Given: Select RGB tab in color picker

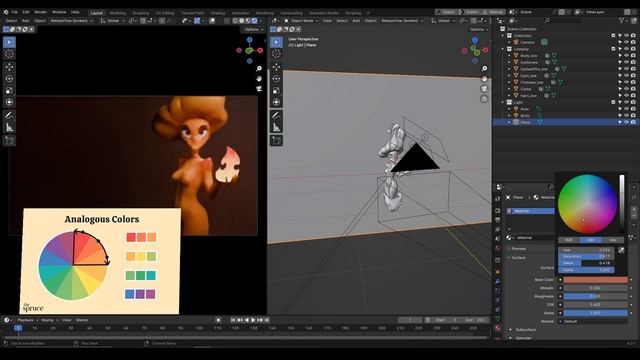Looking at the screenshot, I should (x=569, y=240).
